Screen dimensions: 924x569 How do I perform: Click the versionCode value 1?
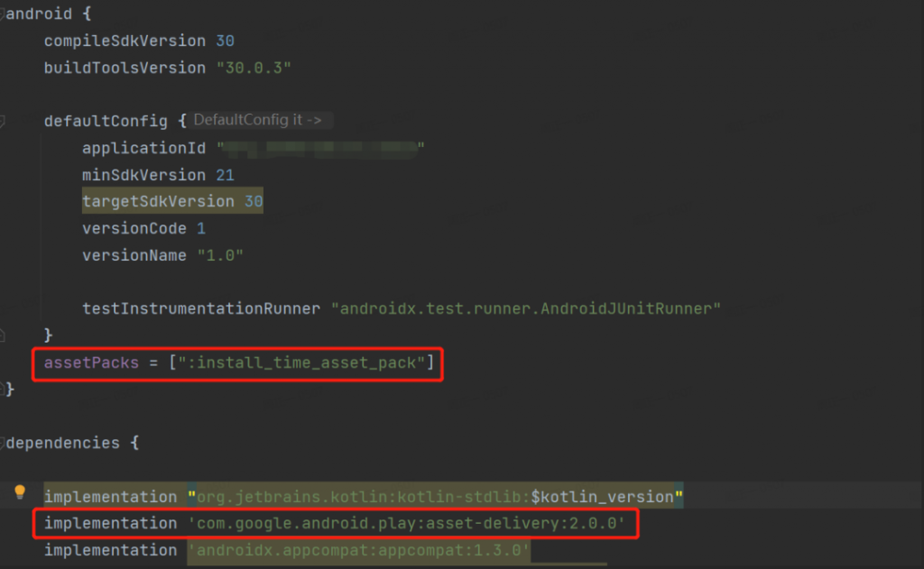(x=201, y=228)
